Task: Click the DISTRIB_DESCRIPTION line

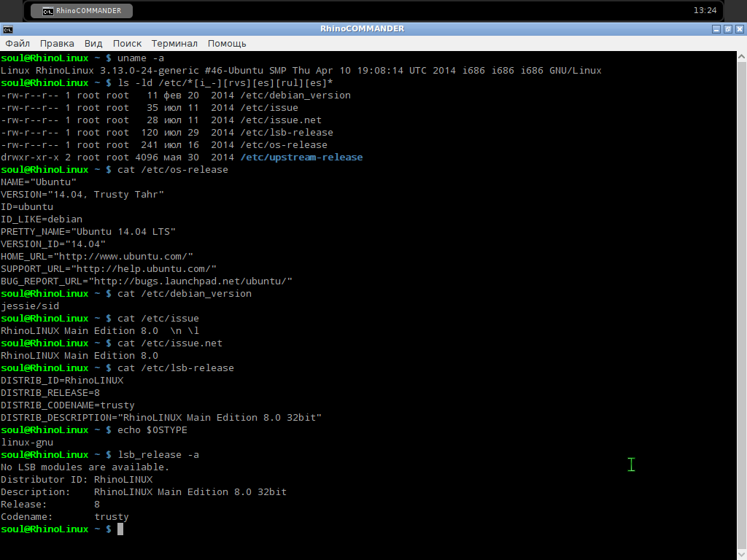Action: 161,417
